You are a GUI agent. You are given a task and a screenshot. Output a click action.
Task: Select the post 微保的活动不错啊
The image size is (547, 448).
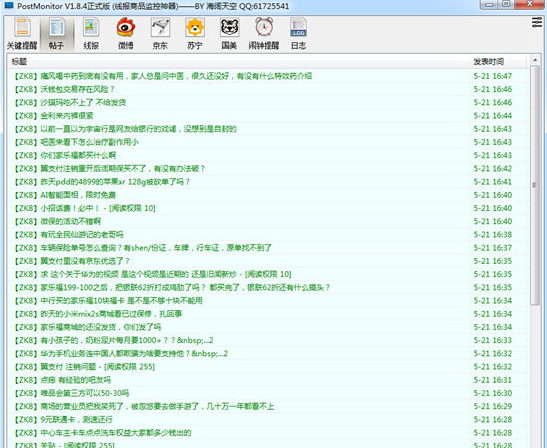click(x=57, y=222)
